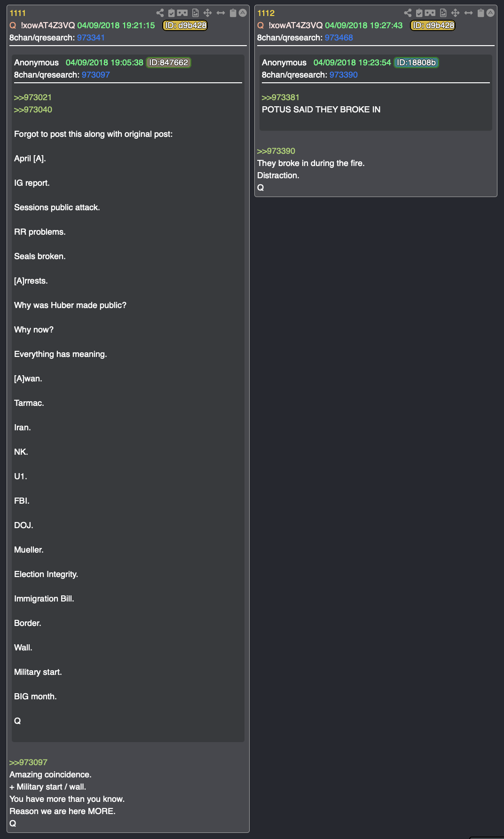
Task: Collapse post 1111 with the up-arrow circle
Action: [243, 13]
